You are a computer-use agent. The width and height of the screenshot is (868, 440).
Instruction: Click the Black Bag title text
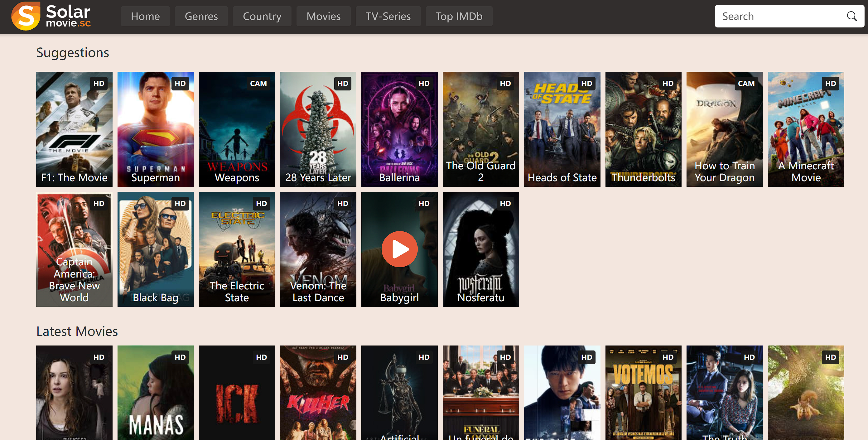(156, 297)
